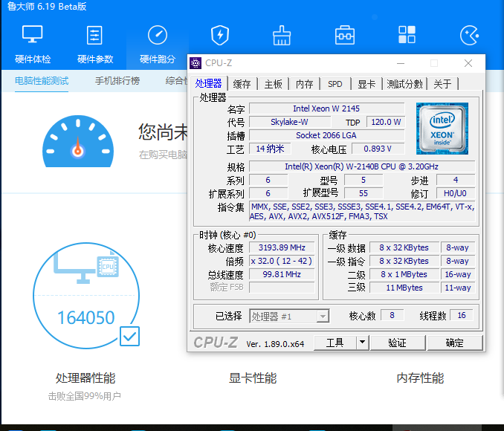Screen dimensions: 504x431
Task: Expand the 工具 button dropdown arrow
Action: [363, 343]
